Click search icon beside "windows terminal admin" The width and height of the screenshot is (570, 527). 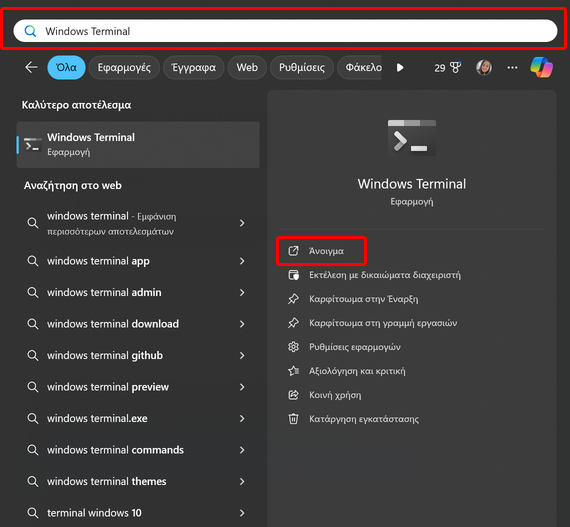(33, 293)
